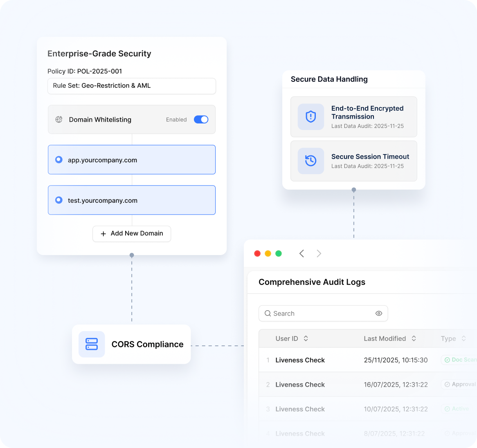Toggle search visibility with the eye icon
This screenshot has width=477, height=448.
[x=379, y=314]
